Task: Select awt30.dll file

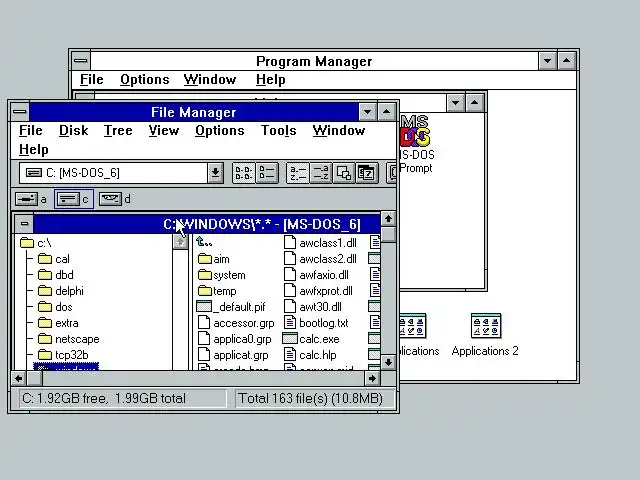Action: point(313,307)
